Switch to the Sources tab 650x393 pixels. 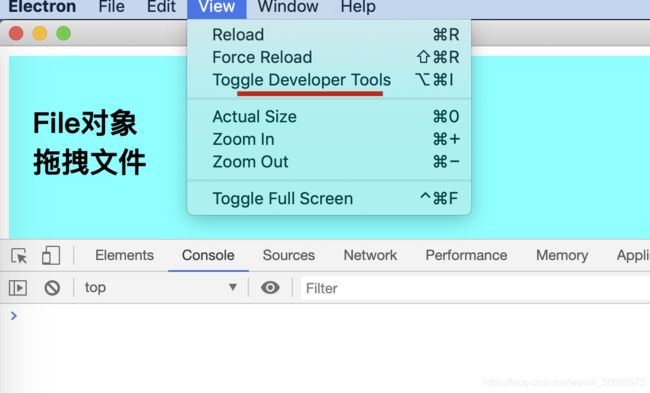click(289, 255)
